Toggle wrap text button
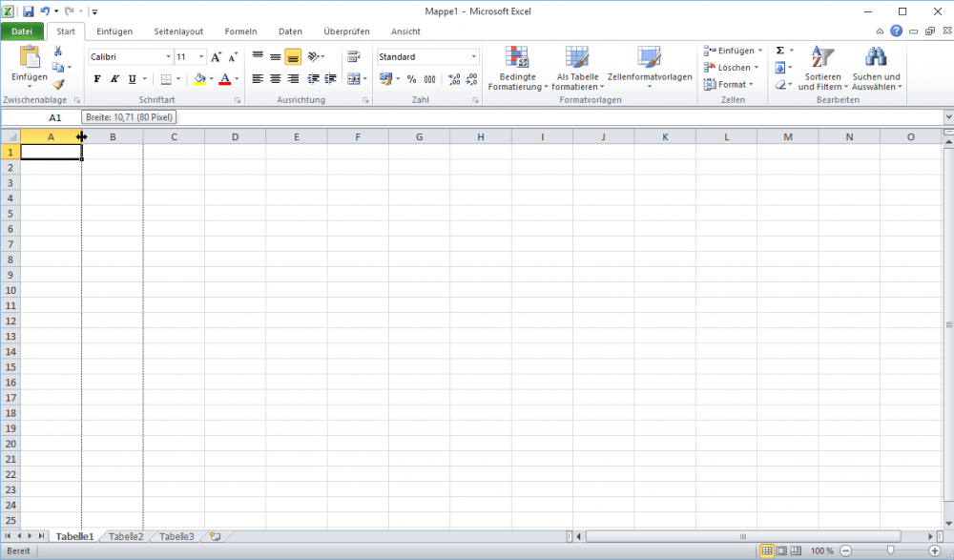The image size is (954, 560). click(x=354, y=56)
